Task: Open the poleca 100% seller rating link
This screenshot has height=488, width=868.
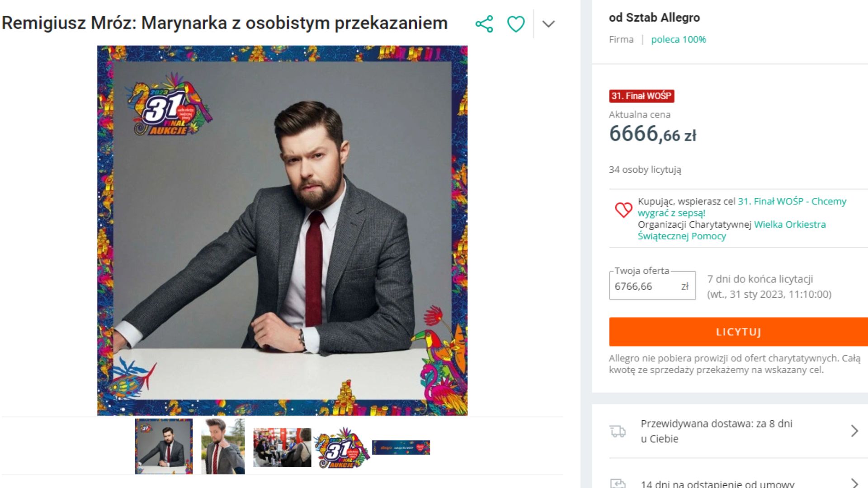Action: tap(678, 40)
